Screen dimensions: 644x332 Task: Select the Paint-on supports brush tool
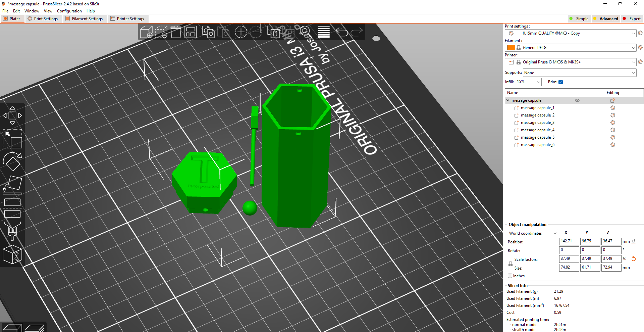[x=12, y=231]
